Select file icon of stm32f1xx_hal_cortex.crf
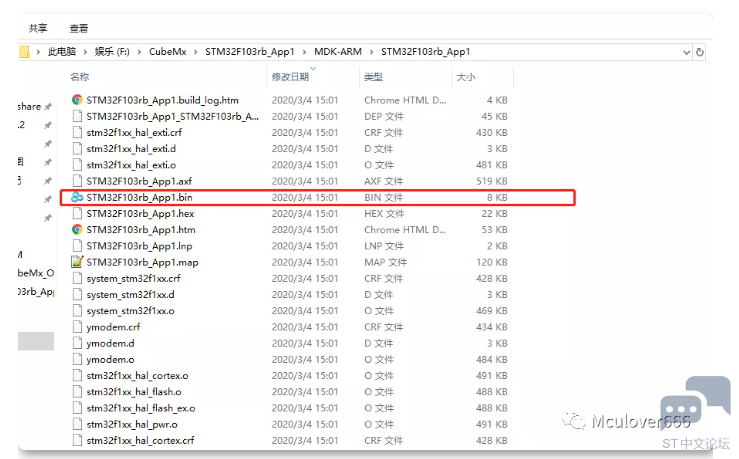 [77, 441]
